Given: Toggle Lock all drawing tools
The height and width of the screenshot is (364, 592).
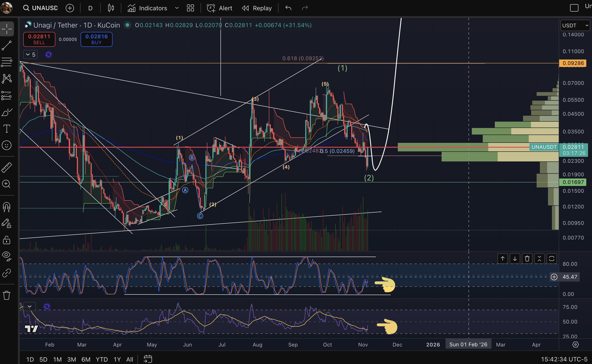Looking at the screenshot, I should 7,240.
